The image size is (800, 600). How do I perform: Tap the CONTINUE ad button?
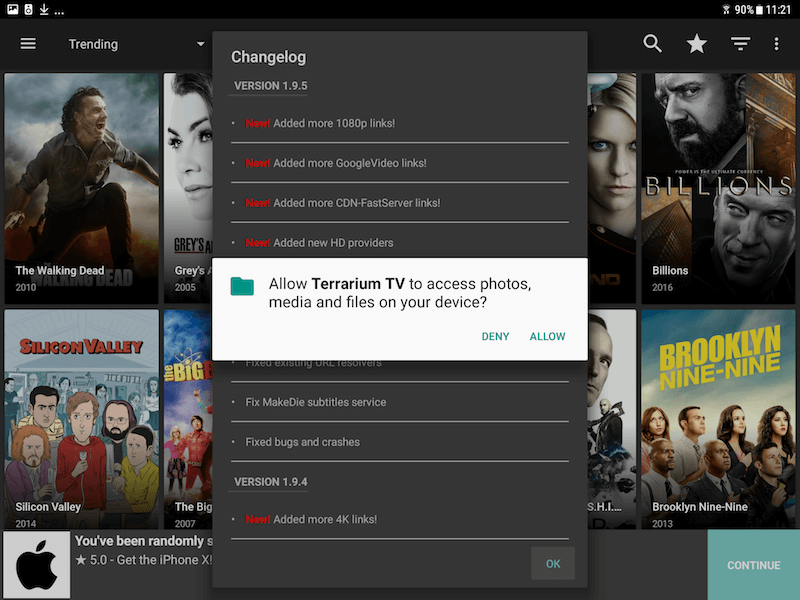[x=753, y=565]
